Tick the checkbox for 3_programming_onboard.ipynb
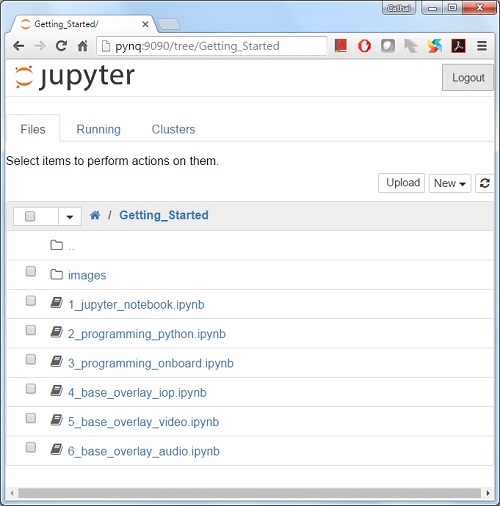This screenshot has height=506, width=500. coord(31,359)
